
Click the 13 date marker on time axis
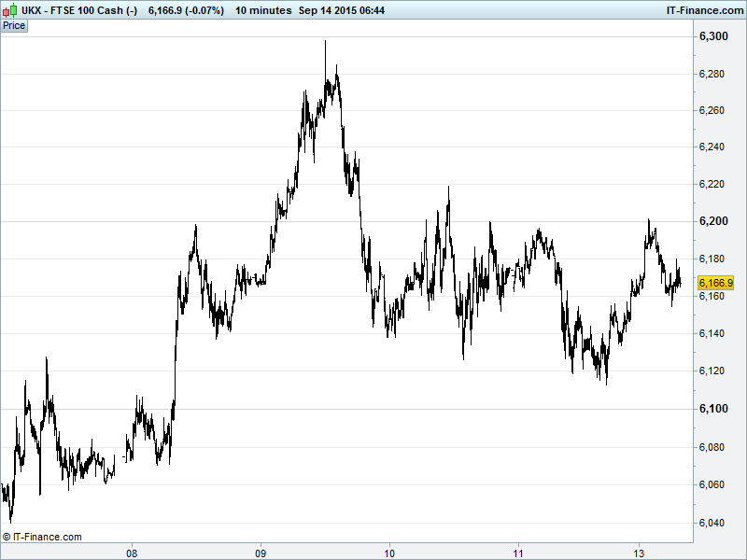coord(640,552)
